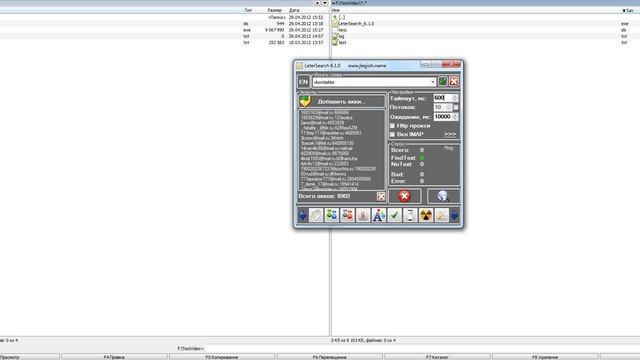Click the green-blue users icon
This screenshot has height=360, width=640.
[332, 215]
